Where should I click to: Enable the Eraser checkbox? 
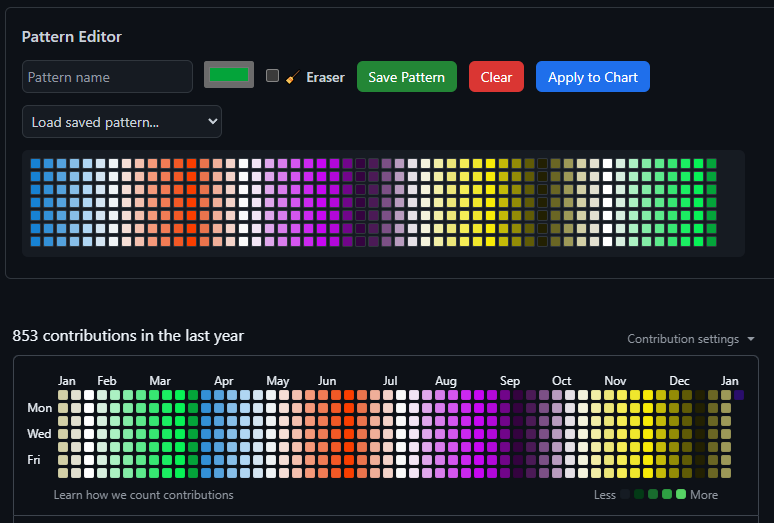click(x=272, y=76)
